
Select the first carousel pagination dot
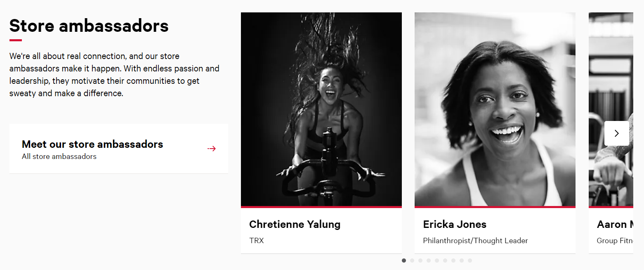[404, 261]
